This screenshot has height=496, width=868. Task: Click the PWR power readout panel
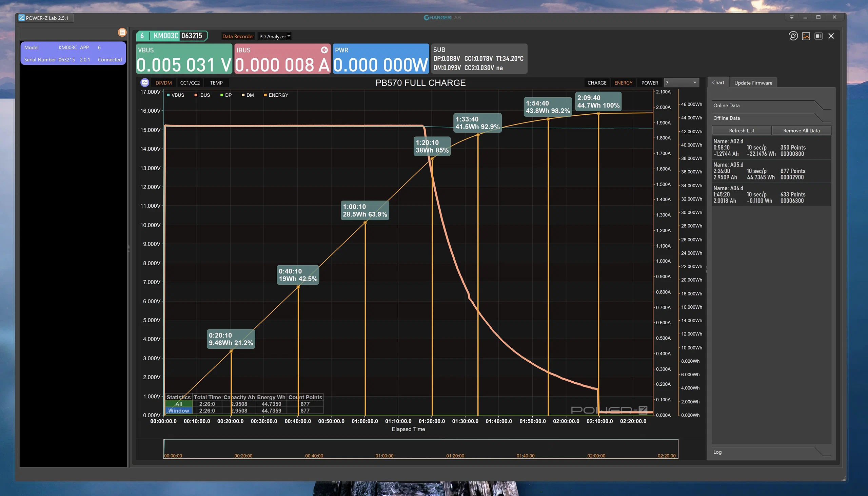(x=380, y=59)
